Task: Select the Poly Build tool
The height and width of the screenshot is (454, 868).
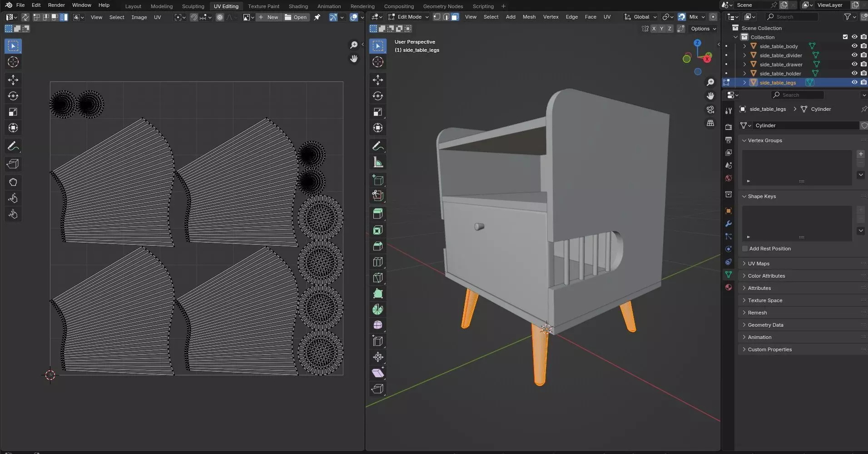Action: coord(378,294)
